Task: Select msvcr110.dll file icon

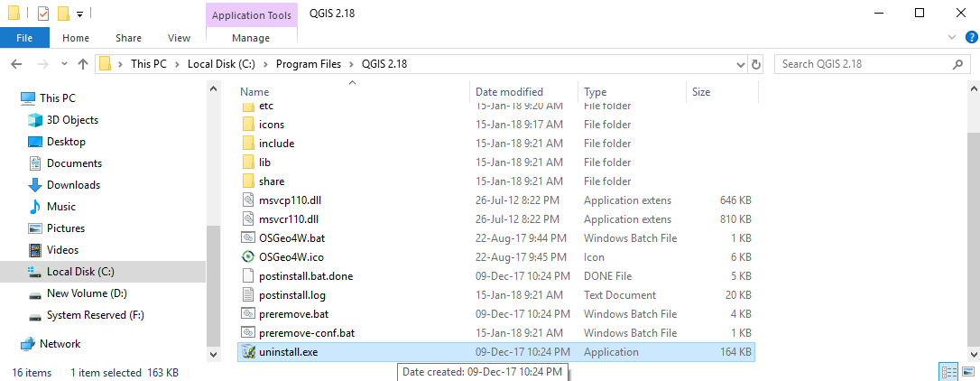Action: (248, 219)
